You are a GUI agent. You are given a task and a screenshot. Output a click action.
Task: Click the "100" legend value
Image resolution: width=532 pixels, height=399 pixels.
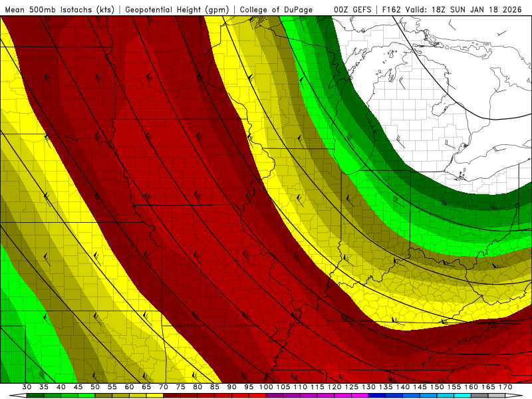(266, 387)
